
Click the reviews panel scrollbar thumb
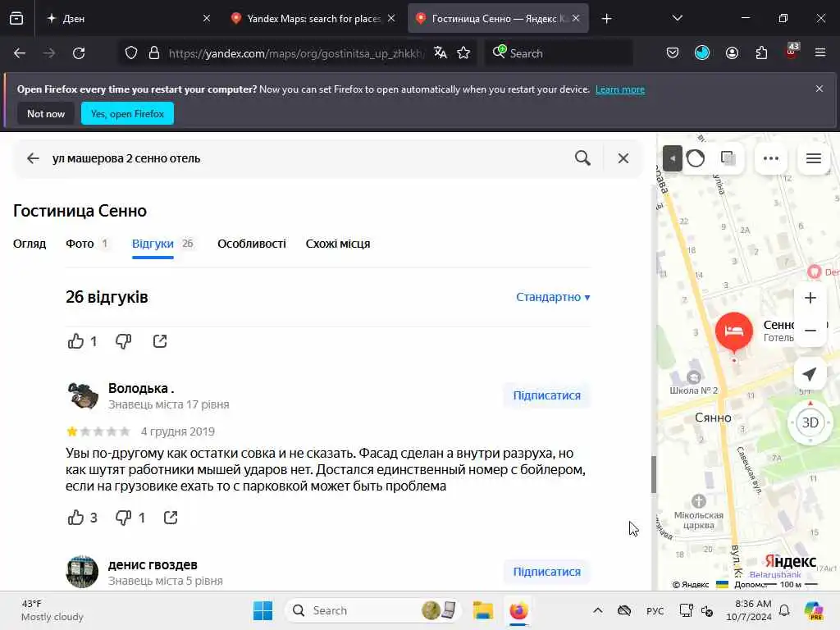(x=654, y=475)
